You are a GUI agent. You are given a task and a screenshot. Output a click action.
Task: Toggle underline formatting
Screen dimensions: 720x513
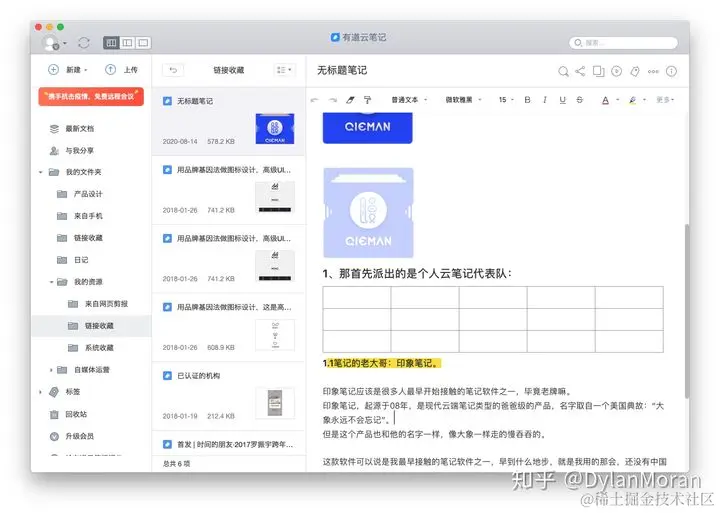tap(562, 100)
